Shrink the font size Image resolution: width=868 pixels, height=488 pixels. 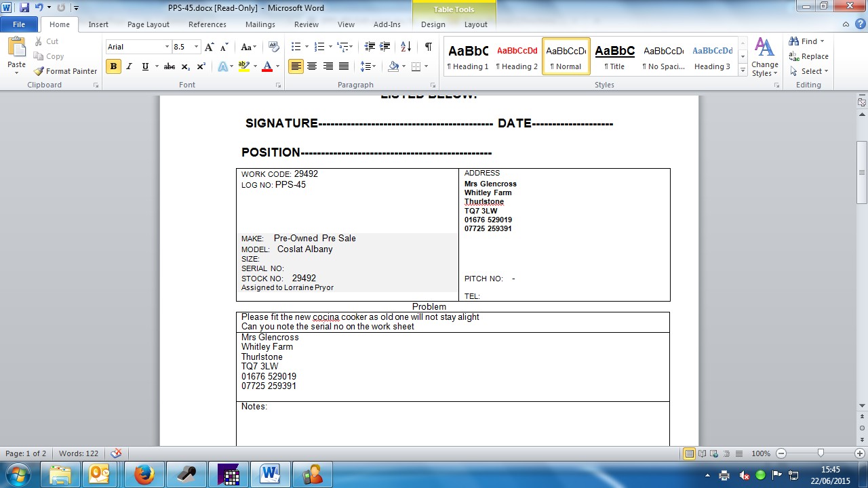pyautogui.click(x=223, y=47)
